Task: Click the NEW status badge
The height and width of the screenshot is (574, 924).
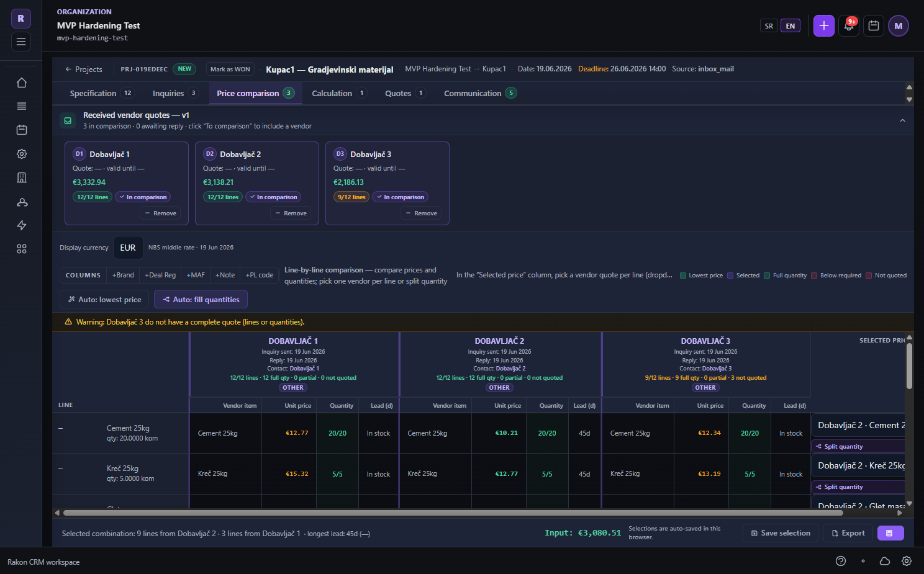Action: tap(184, 69)
